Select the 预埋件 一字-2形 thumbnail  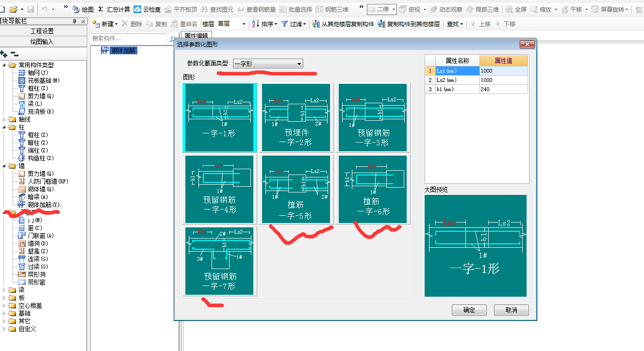tap(296, 117)
